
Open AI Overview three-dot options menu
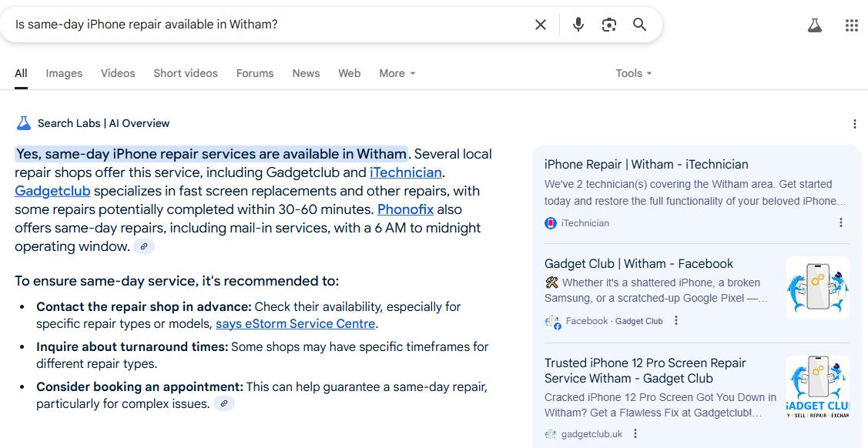click(x=855, y=123)
